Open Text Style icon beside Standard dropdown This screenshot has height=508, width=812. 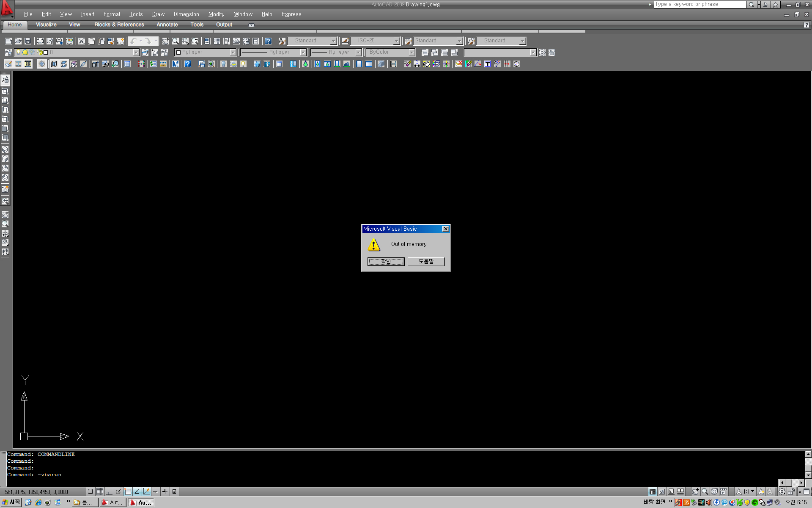282,41
